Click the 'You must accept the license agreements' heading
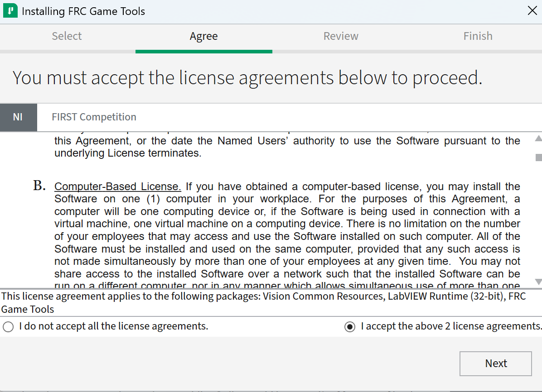The width and height of the screenshot is (542, 392). [x=247, y=78]
